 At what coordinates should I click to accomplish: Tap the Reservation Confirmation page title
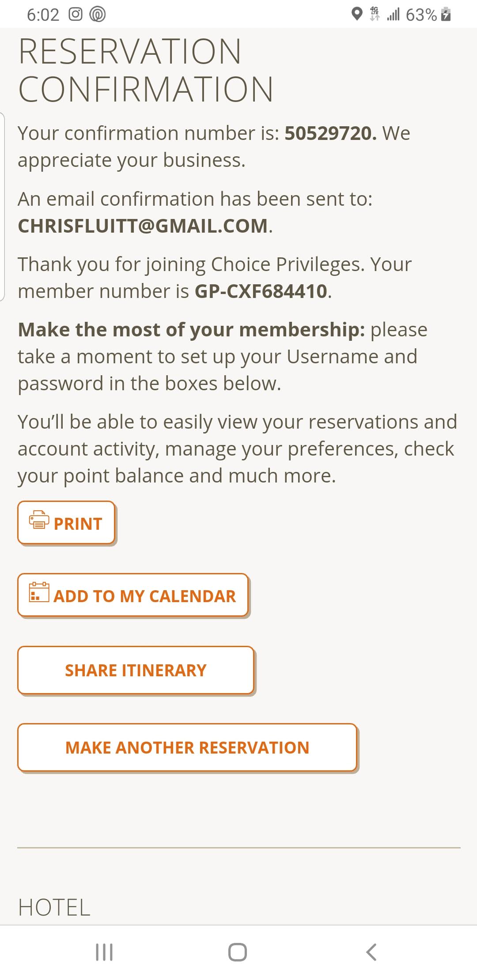click(x=146, y=71)
